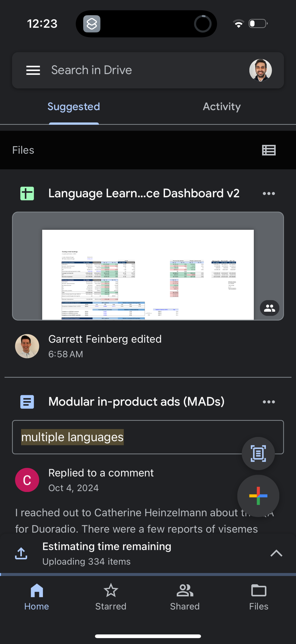Image resolution: width=296 pixels, height=644 pixels.
Task: Open Modular in-product ads (MADs) document
Action: pyautogui.click(x=136, y=402)
